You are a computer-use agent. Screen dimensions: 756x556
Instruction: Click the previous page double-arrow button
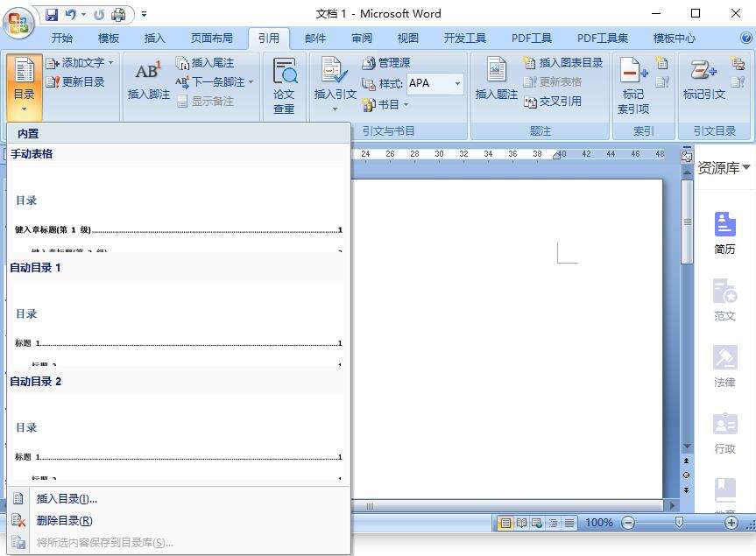click(x=687, y=461)
